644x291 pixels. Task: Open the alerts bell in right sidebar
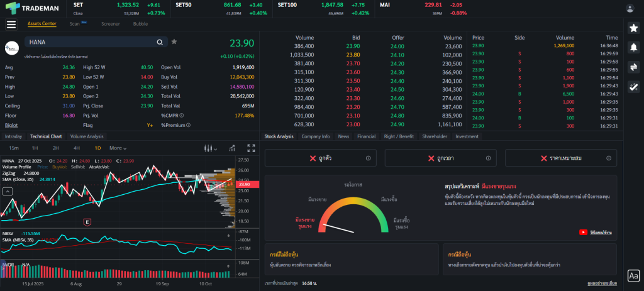(x=634, y=47)
